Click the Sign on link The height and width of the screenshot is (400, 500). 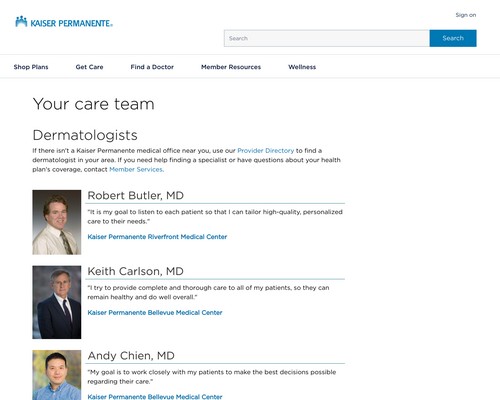pyautogui.click(x=466, y=15)
